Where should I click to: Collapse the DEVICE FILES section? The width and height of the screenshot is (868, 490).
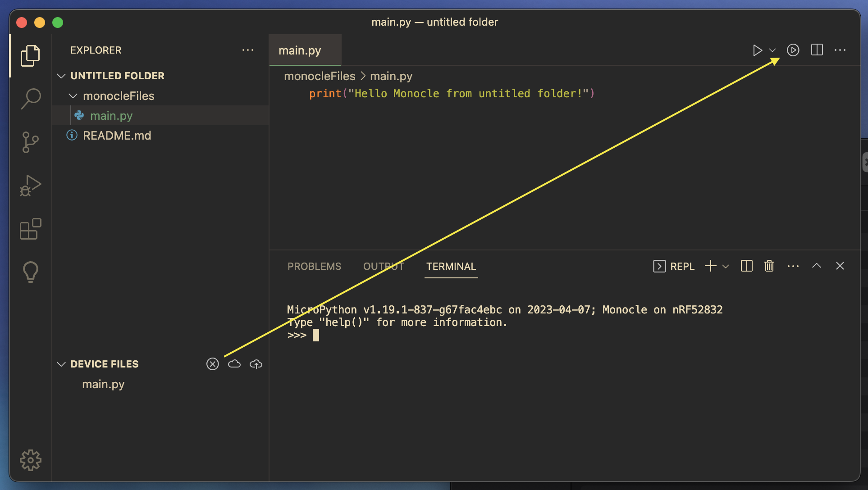pos(61,363)
